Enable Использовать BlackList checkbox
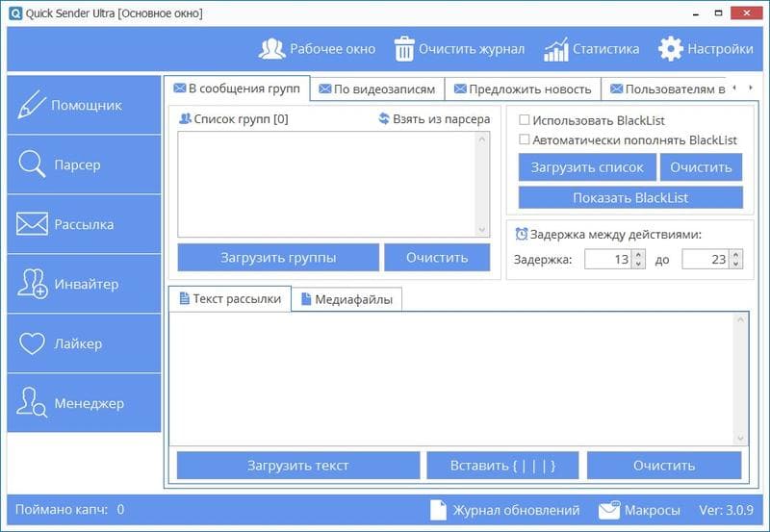Viewport: 770px width, 532px height. click(525, 119)
